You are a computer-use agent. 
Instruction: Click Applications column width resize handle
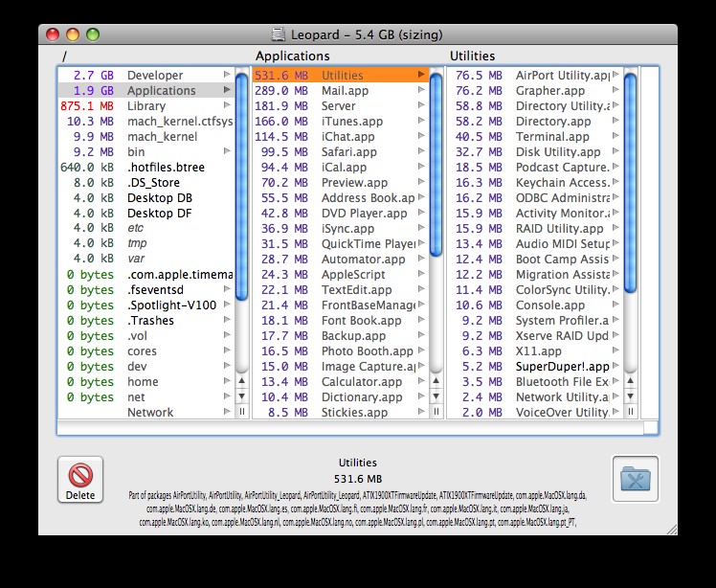pos(436,412)
